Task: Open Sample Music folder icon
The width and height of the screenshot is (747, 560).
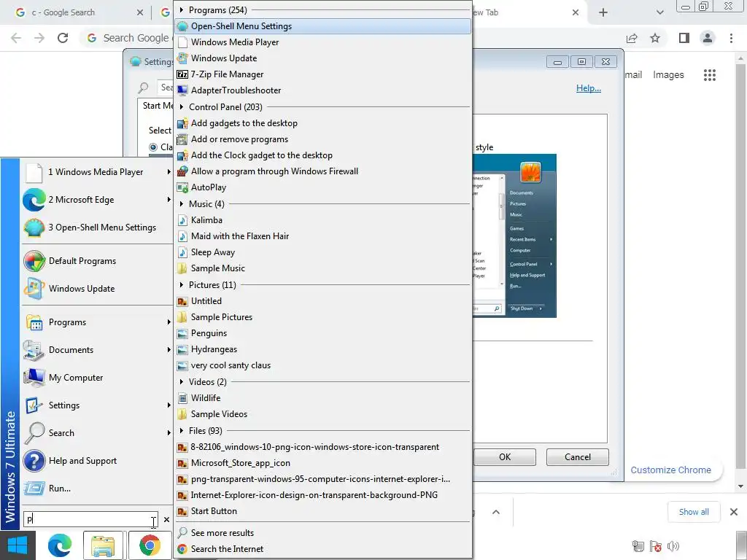Action: (x=182, y=268)
